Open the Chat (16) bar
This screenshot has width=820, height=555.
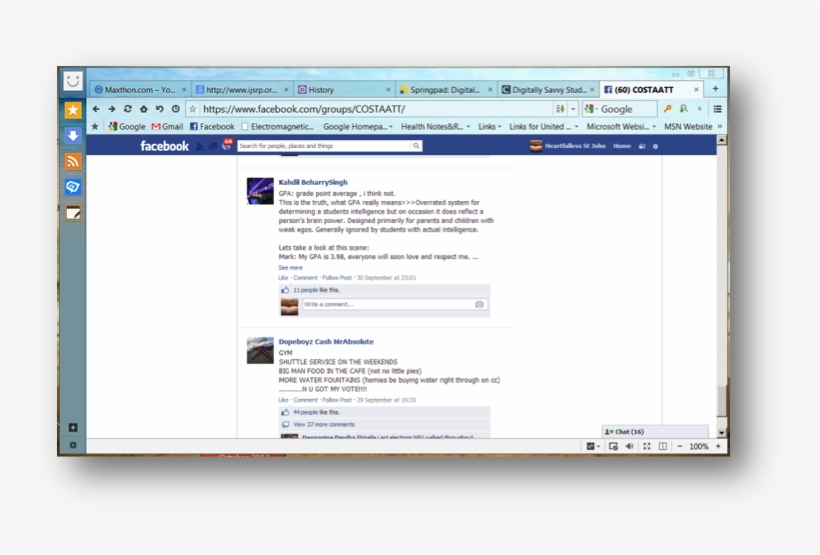[655, 432]
